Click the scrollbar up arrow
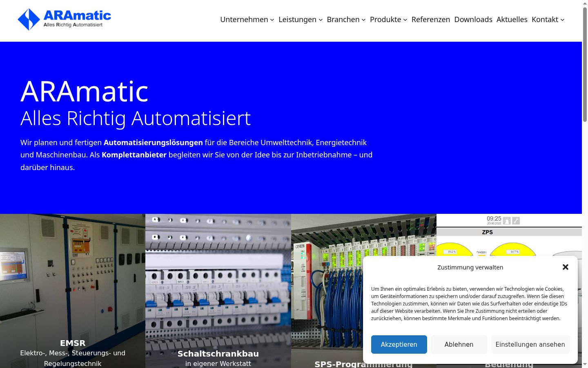The height and width of the screenshot is (368, 588). (585, 3)
